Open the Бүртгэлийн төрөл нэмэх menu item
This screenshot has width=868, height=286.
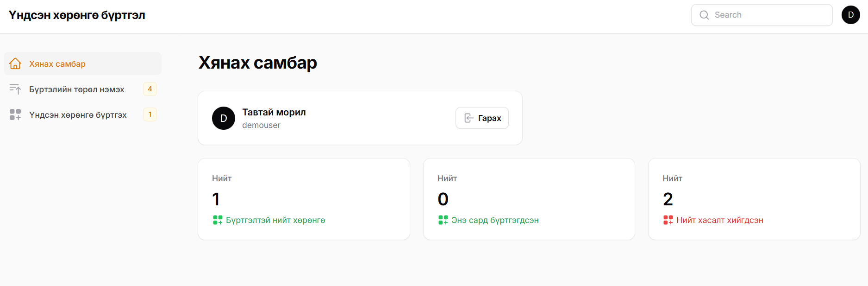77,89
